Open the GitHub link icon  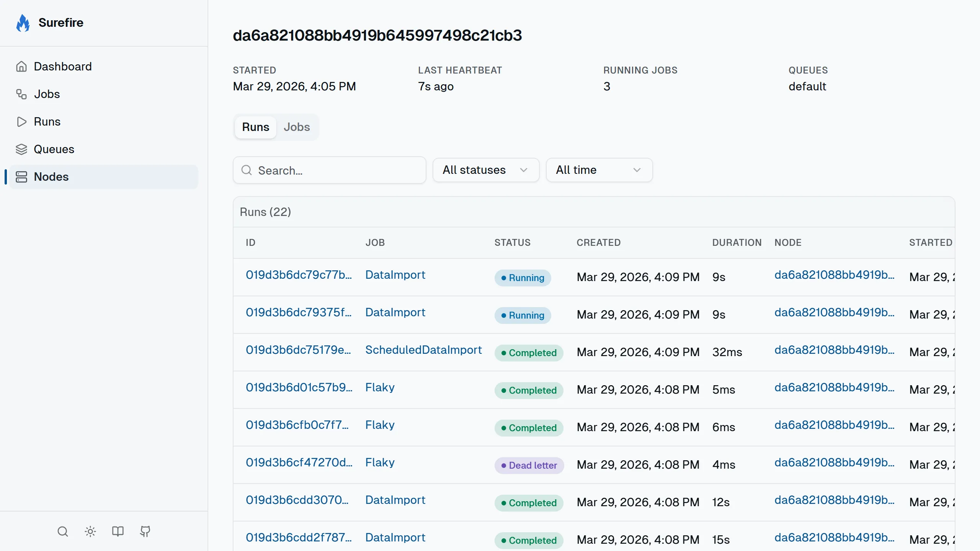coord(145,531)
